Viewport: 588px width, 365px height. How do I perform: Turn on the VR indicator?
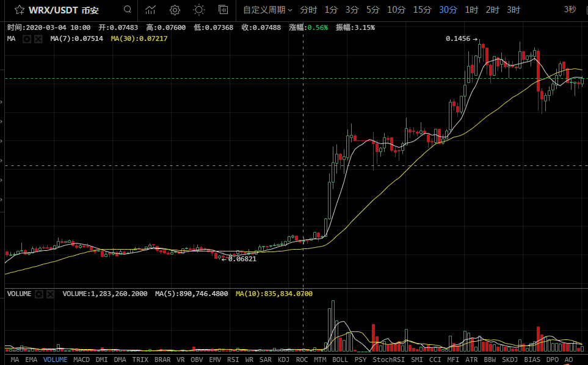[180, 360]
